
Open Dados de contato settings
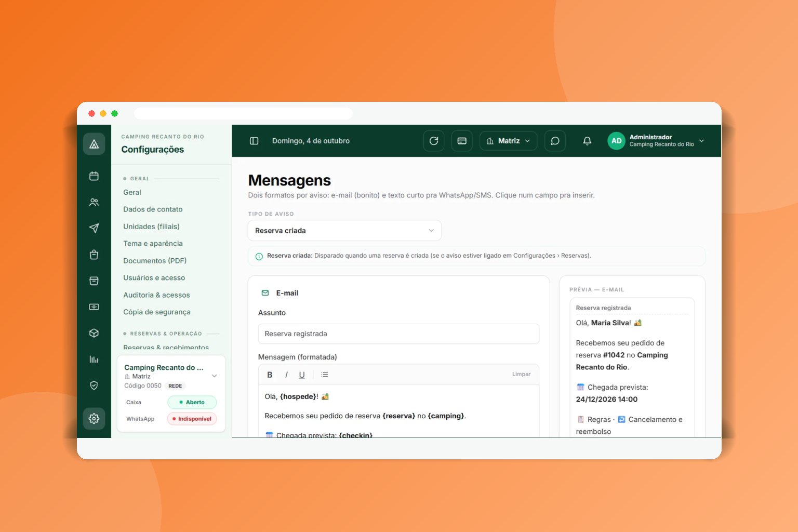tap(153, 209)
